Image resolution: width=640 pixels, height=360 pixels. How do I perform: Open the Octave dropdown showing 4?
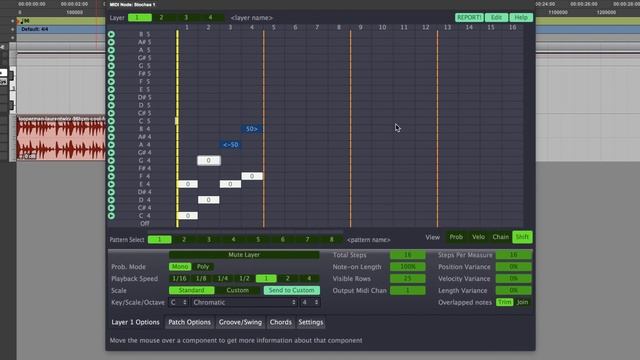pyautogui.click(x=310, y=302)
